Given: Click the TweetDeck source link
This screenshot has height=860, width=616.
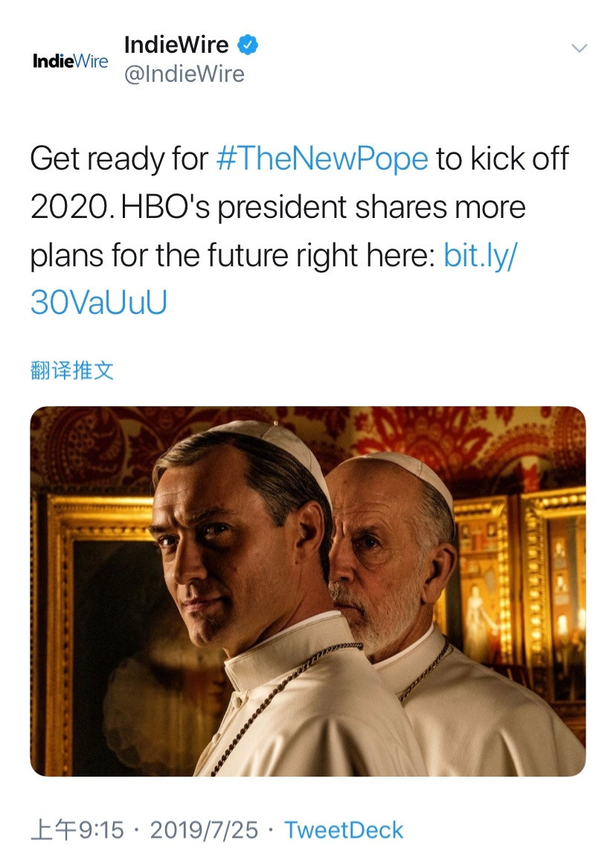Looking at the screenshot, I should pyautogui.click(x=344, y=829).
